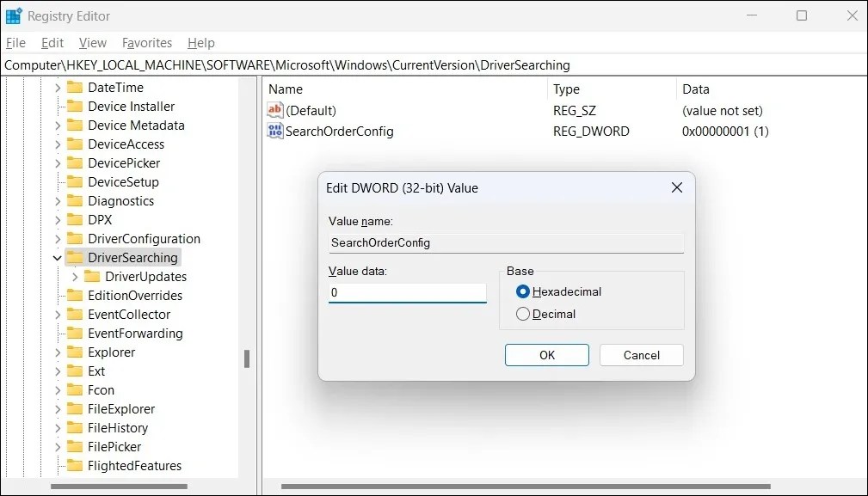Screen dimensions: 868x496
Task: Expand the DeviceSetup tree node
Action: (x=57, y=181)
